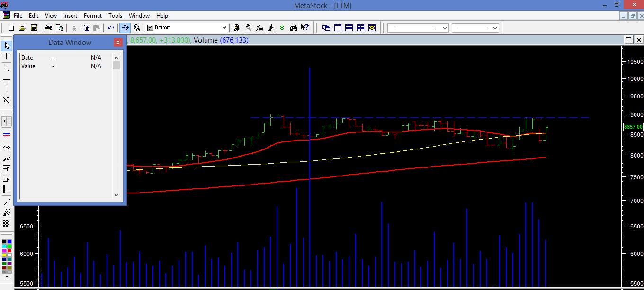644x290 pixels.
Task: Pick the blue color swatch in top row
Action: pos(9,242)
